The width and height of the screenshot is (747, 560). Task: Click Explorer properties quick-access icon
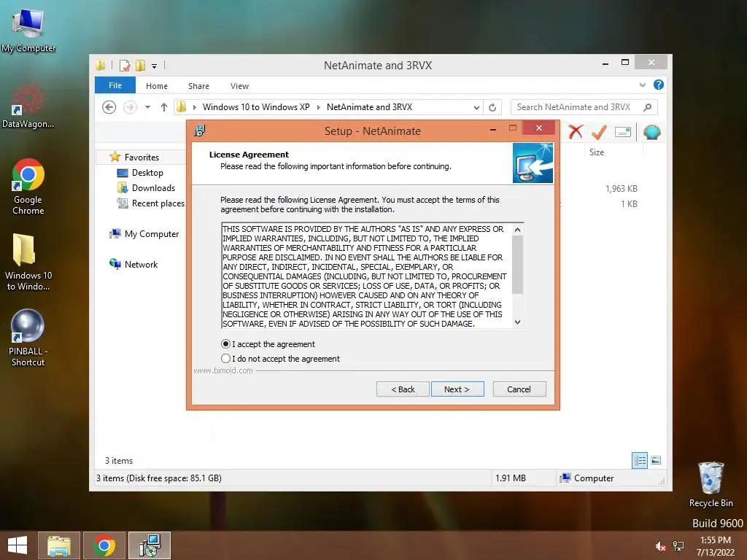125,65
